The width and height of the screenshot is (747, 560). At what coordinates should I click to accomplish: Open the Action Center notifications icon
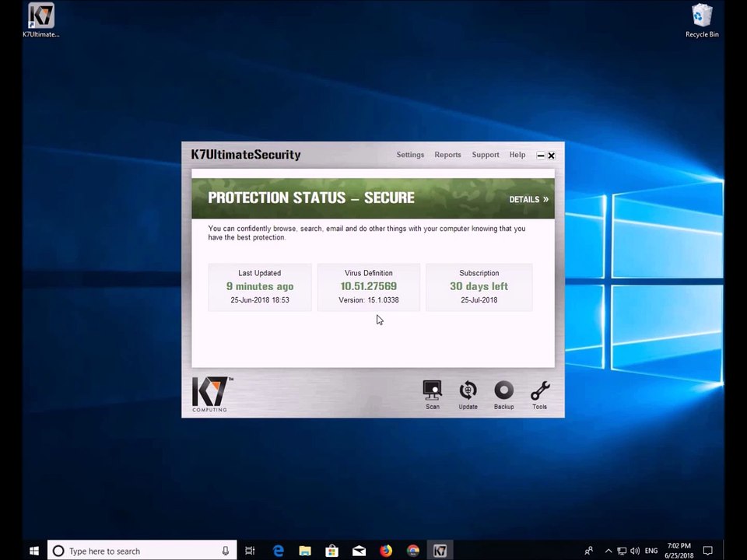click(x=708, y=551)
